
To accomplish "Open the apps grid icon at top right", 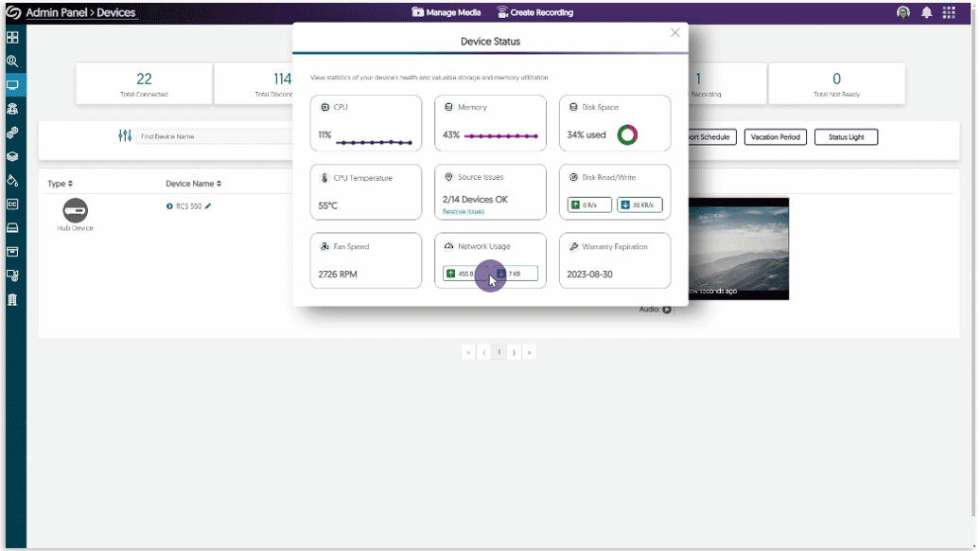I will click(x=949, y=12).
